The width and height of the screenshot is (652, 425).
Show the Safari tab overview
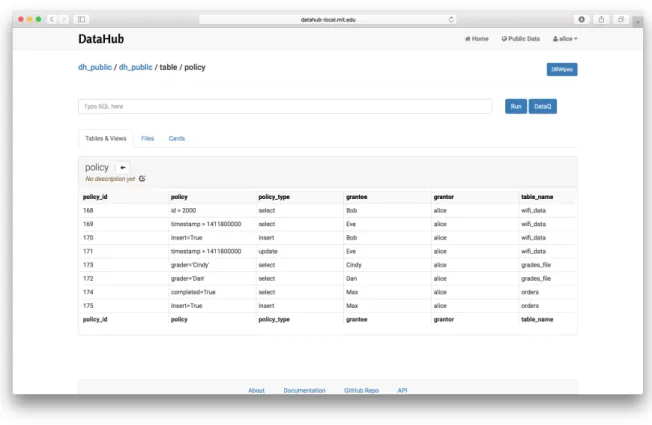pos(621,19)
